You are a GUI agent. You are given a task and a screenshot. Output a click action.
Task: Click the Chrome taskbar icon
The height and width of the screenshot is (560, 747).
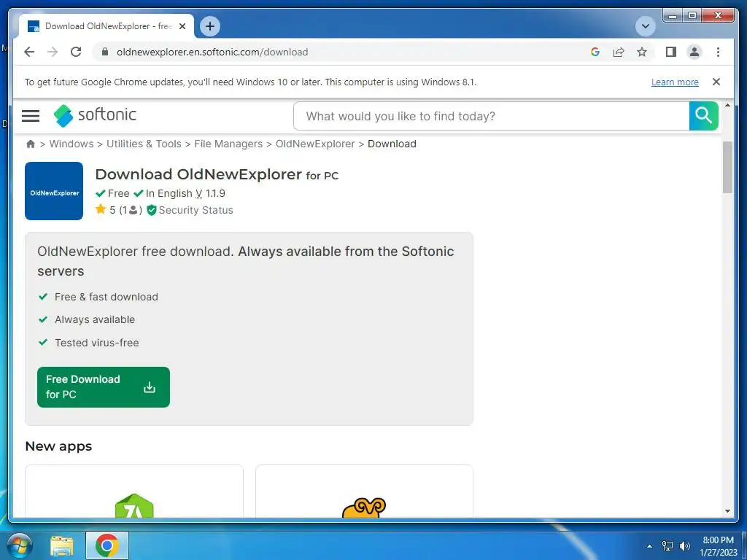coord(107,545)
